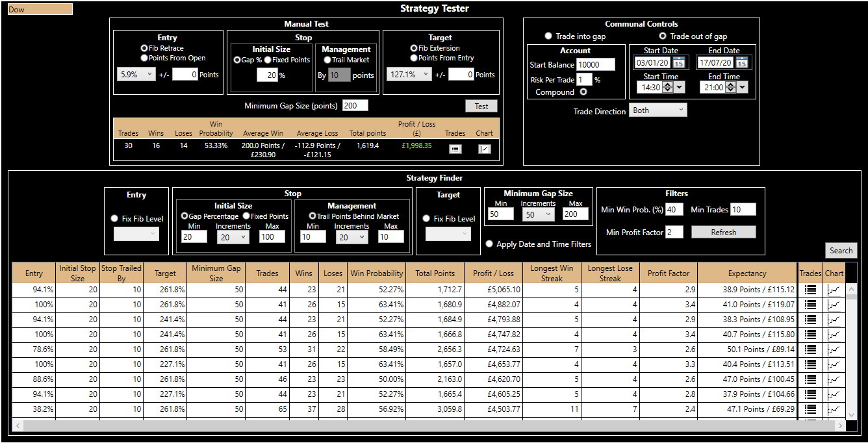Open the 5.9% Fib Retrace dropdown
Viewport: 868px width, 443px height.
pos(136,75)
